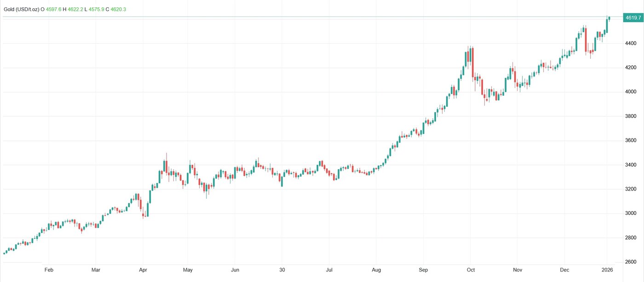
Task: Click the 30 date label on time axis
Action: click(x=282, y=270)
